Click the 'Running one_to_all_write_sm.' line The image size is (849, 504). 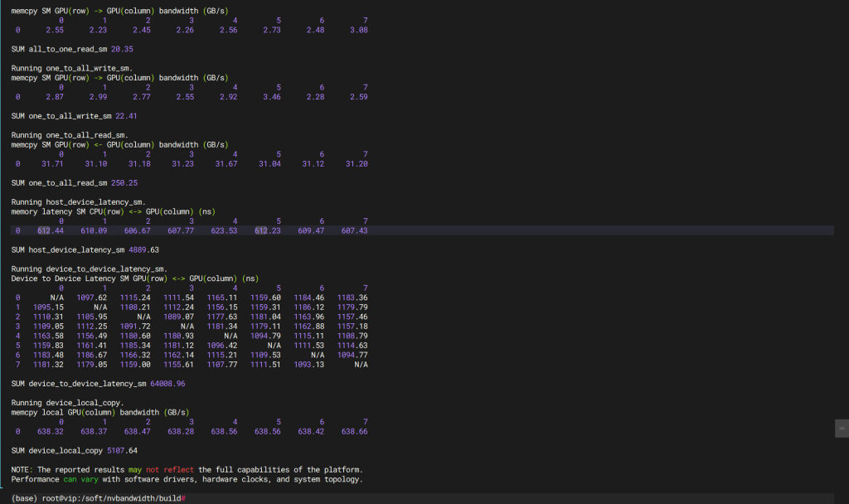tap(70, 68)
